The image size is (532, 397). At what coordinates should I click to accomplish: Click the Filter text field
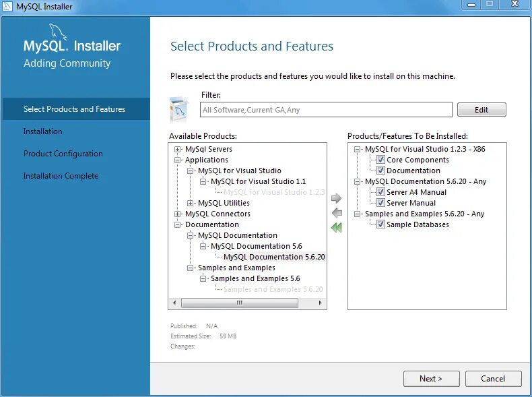[x=326, y=110]
